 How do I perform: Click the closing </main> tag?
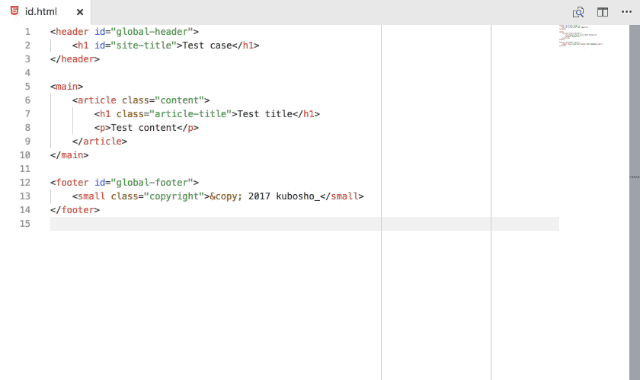69,155
